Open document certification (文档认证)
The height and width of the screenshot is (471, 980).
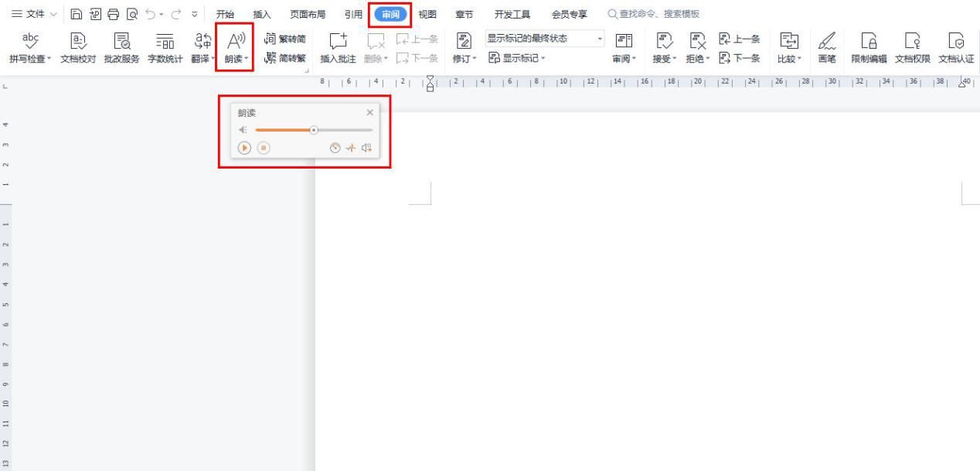956,48
